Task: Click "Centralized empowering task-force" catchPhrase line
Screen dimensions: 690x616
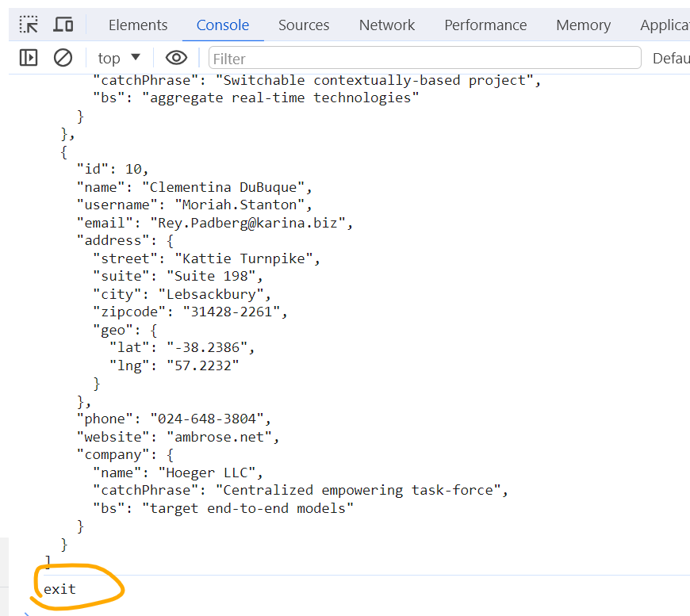Action: [x=301, y=490]
